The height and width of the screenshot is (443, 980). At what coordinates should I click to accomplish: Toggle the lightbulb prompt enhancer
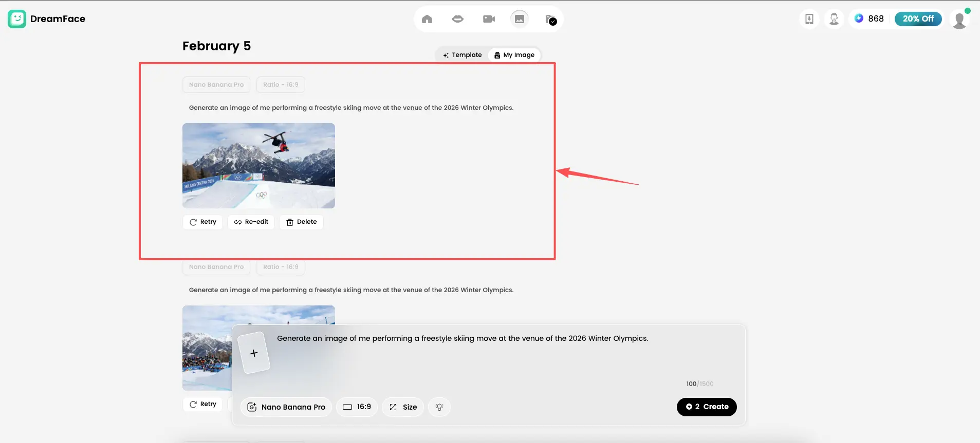pos(439,407)
